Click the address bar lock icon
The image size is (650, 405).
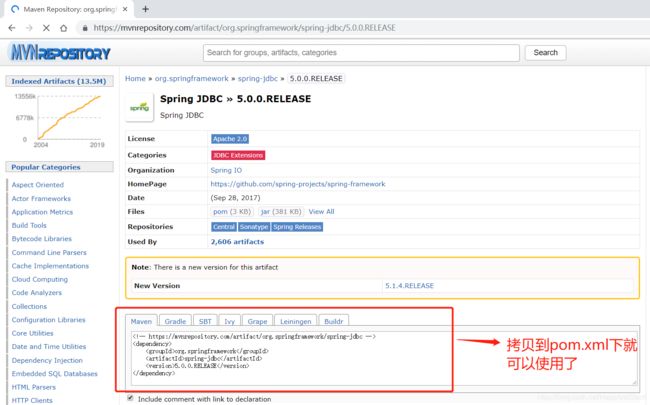point(85,28)
